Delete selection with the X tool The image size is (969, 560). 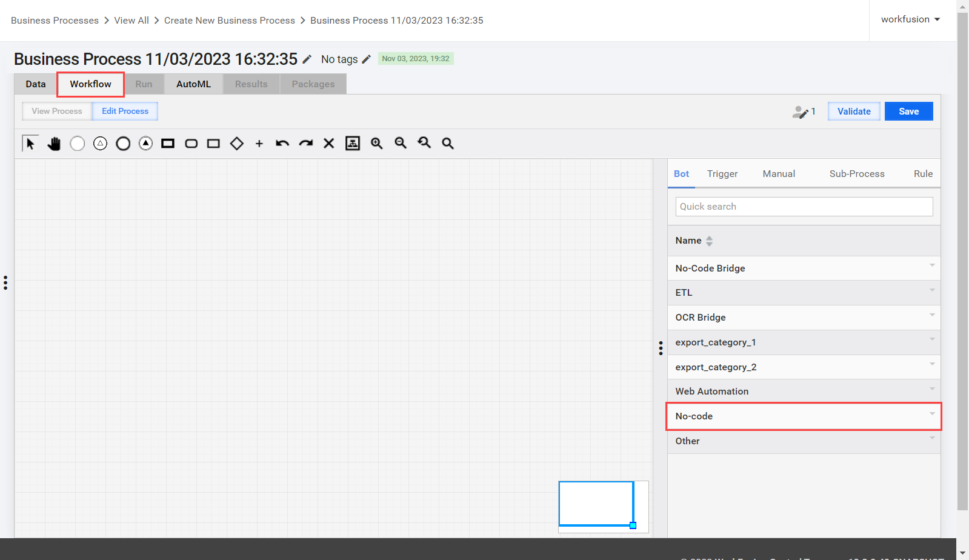tap(329, 144)
